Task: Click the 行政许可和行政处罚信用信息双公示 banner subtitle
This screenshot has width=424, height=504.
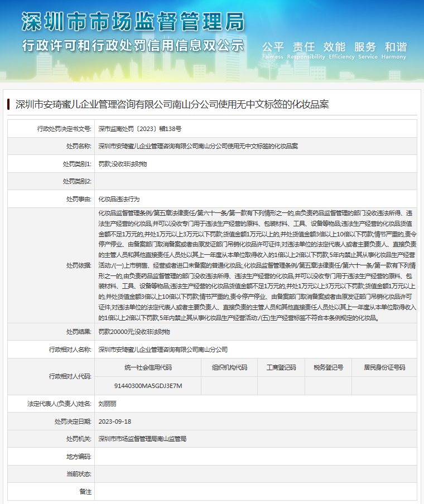Action: click(x=133, y=46)
